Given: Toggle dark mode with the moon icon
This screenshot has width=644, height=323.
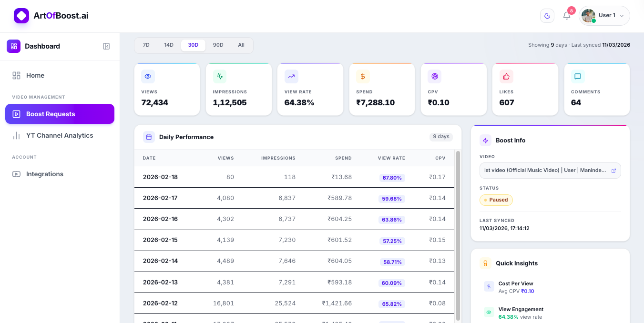Looking at the screenshot, I should pyautogui.click(x=547, y=15).
